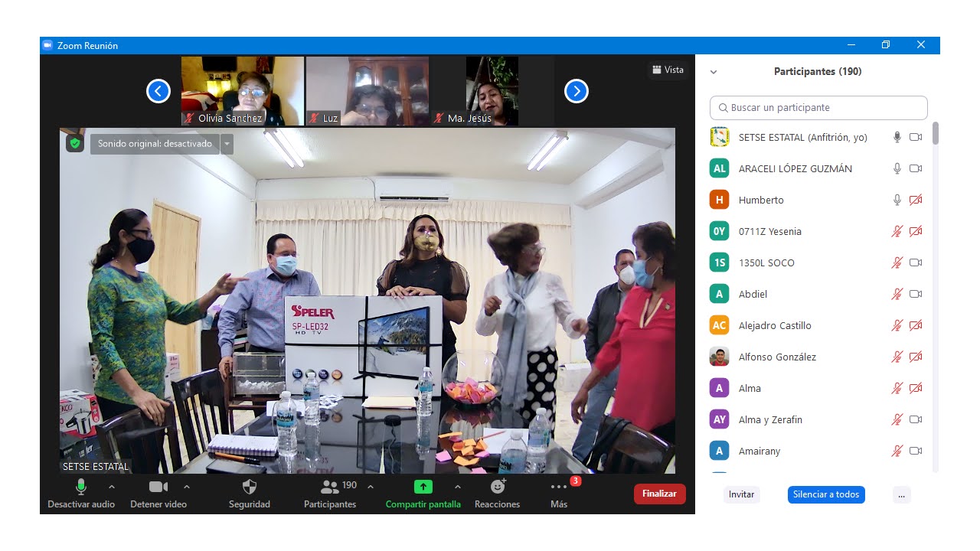Show next video thumbnails with right arrow
Viewport: 980px width, 551px height.
click(577, 92)
